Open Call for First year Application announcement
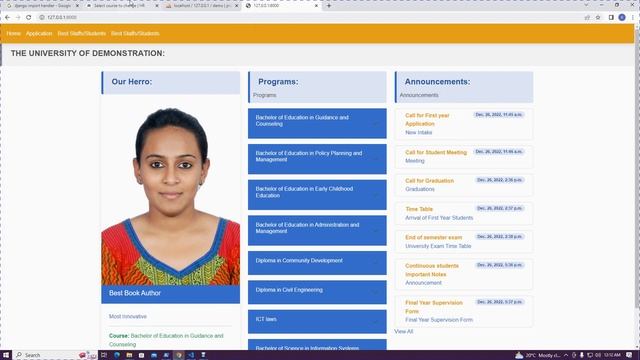This screenshot has height=360, width=640. click(427, 120)
